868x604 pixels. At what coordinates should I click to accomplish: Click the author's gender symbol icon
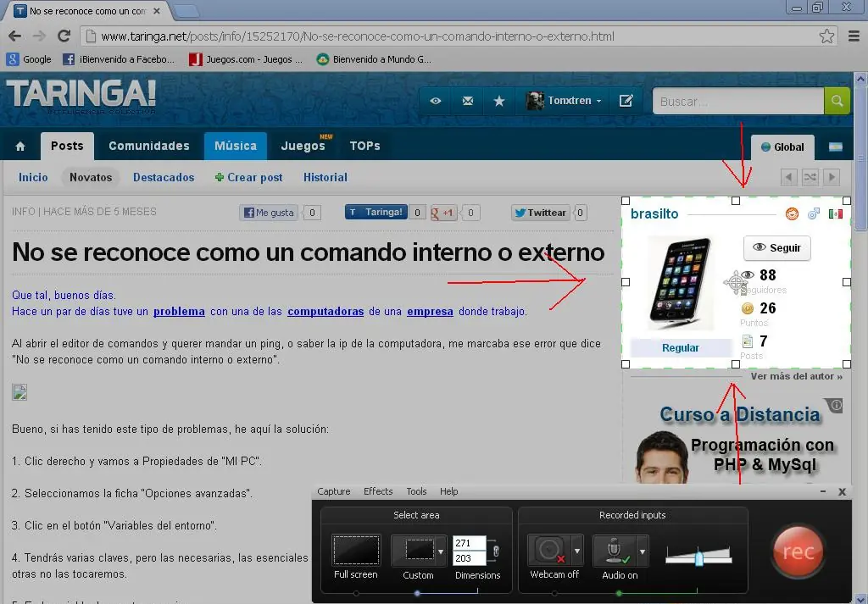814,213
